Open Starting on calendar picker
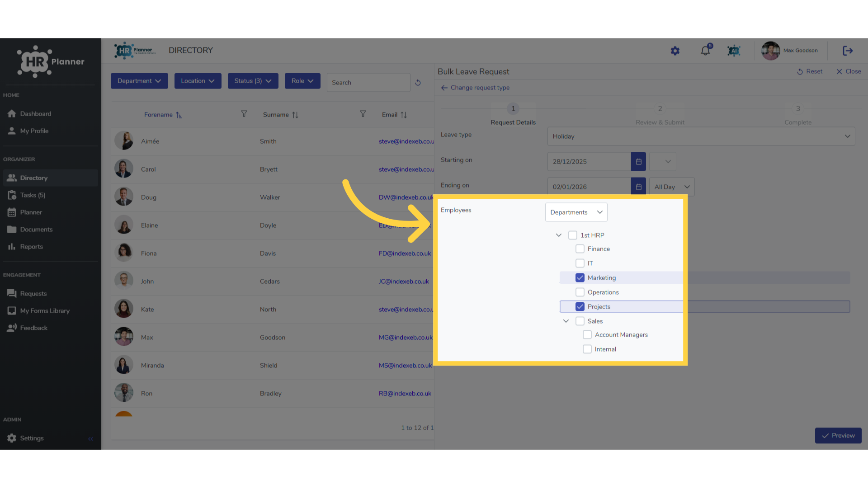Screen dimensions: 868x488 point(638,161)
